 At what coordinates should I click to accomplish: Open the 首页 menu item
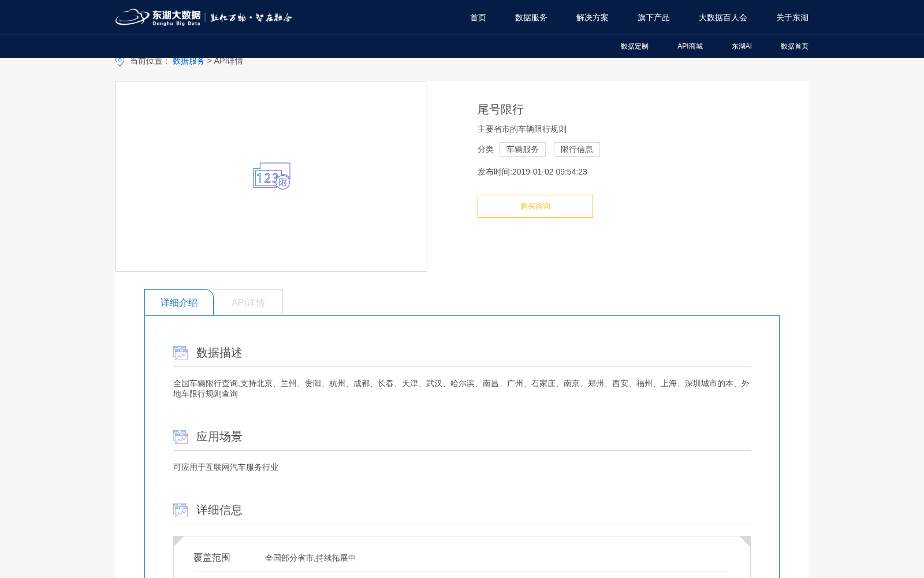click(x=478, y=17)
